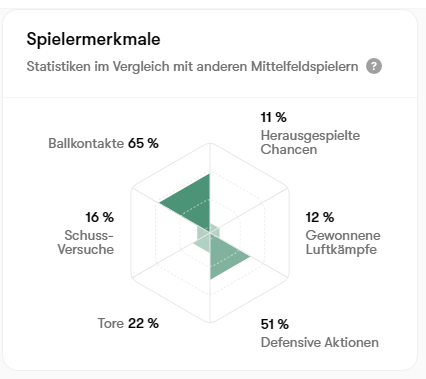Click the Ballkontakte 65 % label
The height and width of the screenshot is (379, 426).
103,143
